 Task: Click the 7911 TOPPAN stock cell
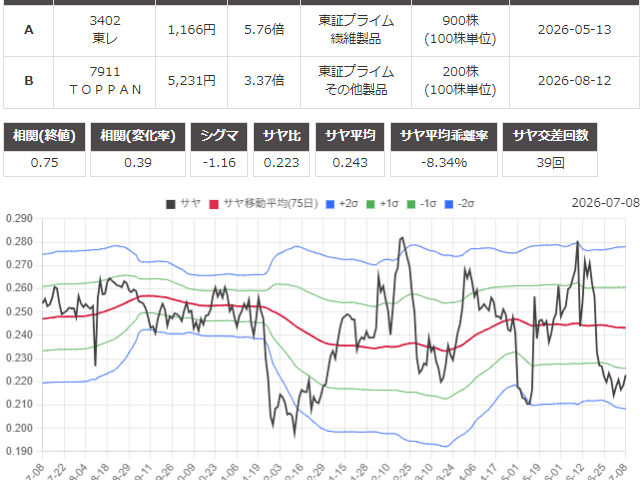[x=104, y=81]
